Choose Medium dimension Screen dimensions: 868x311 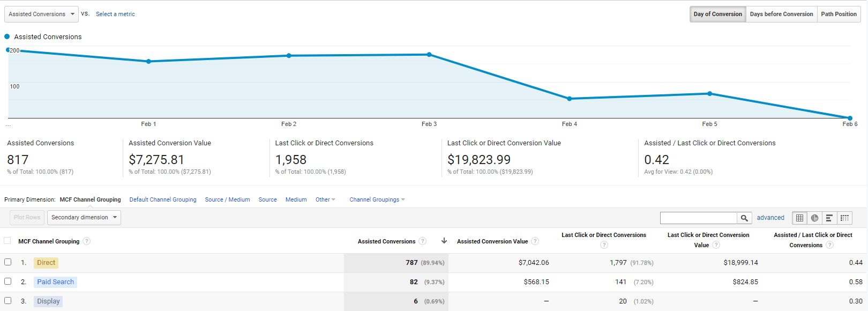pyautogui.click(x=296, y=199)
